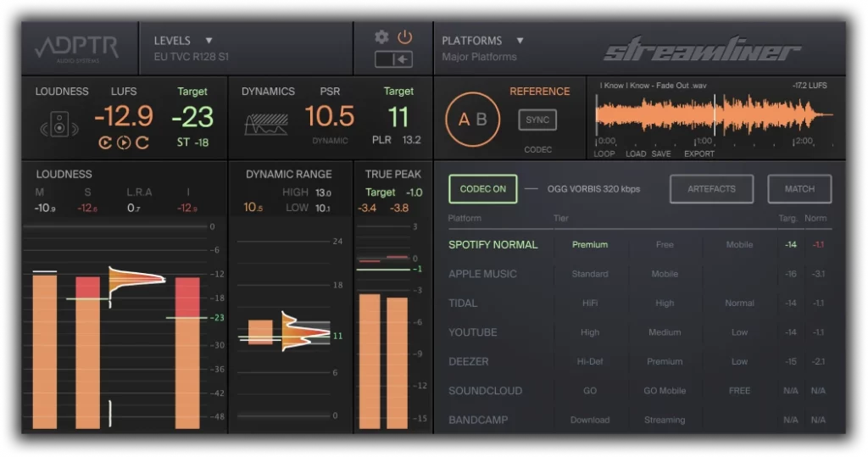Open the PLATFORMS dropdown arrow

[x=520, y=41]
